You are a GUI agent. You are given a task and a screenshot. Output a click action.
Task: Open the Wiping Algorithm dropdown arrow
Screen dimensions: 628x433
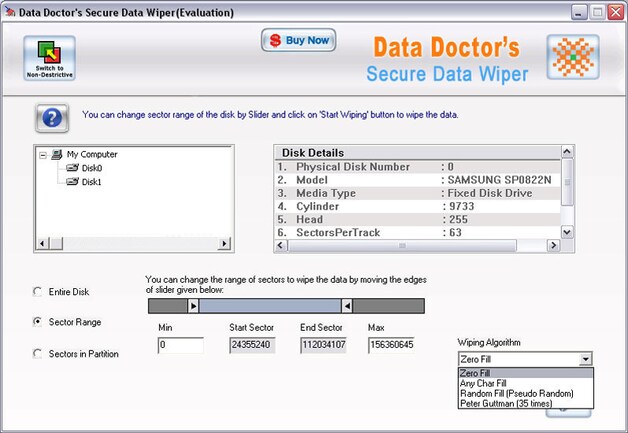click(x=586, y=359)
